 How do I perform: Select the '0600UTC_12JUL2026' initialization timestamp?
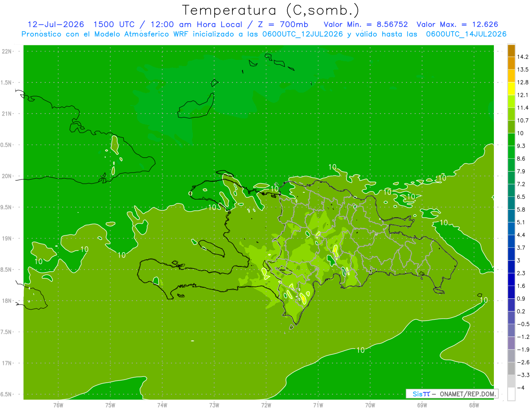[x=303, y=34]
